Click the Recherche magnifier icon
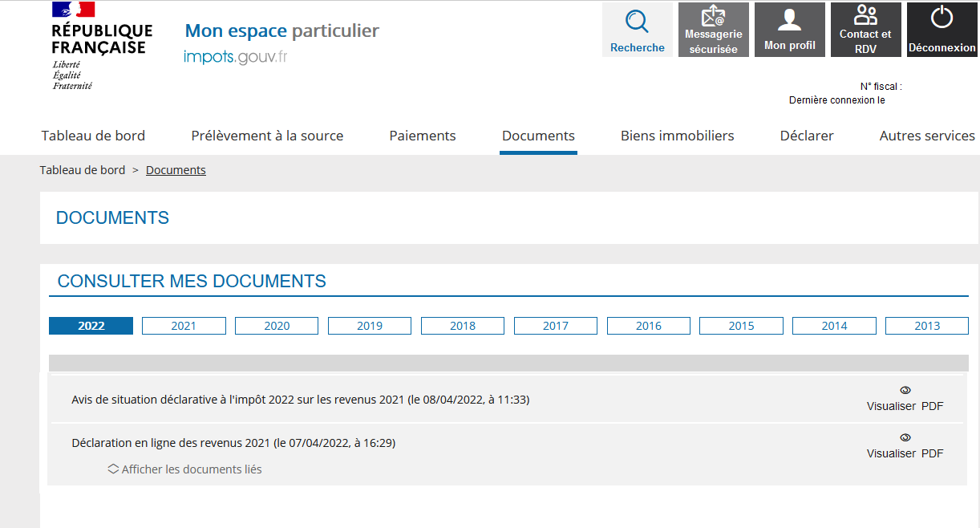Viewport: 980px width, 528px height. 637,22
